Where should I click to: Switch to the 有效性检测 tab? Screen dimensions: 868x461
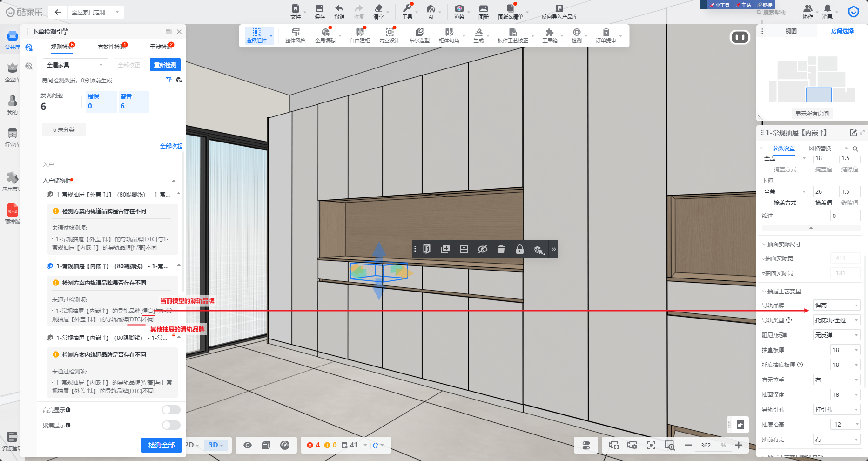click(111, 47)
